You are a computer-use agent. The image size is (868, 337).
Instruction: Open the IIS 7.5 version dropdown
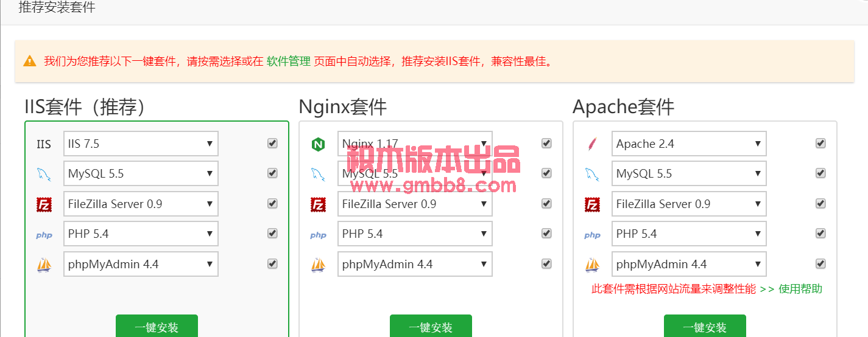coord(141,144)
